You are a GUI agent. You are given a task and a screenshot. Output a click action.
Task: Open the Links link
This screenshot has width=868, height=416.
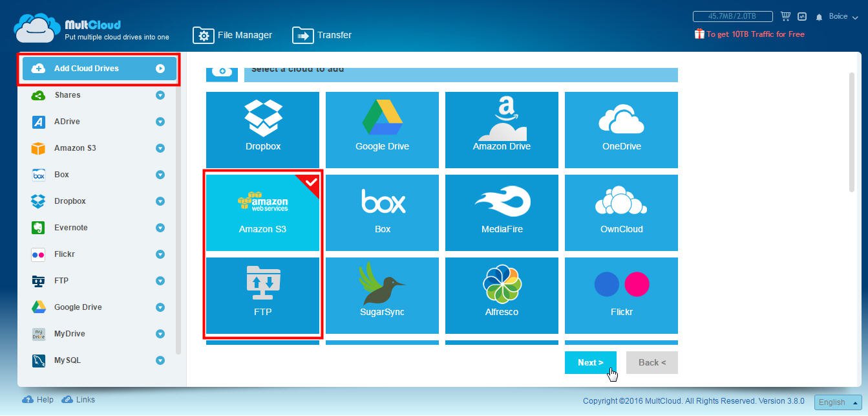tap(78, 400)
